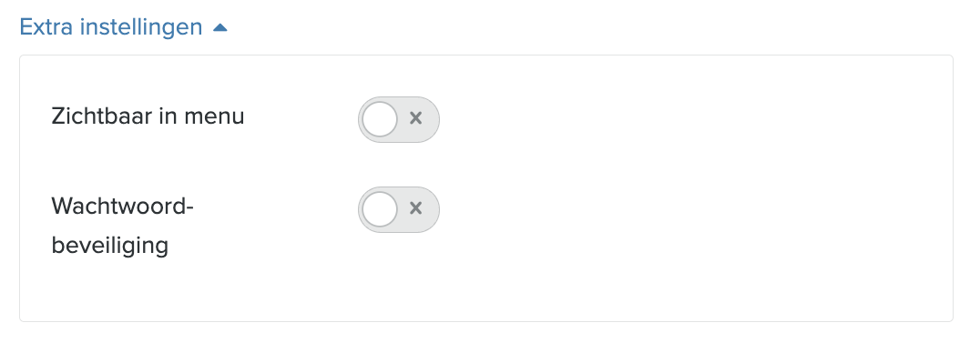Image resolution: width=980 pixels, height=353 pixels.
Task: Click white knob of Wachtwoordbeveiliging switch
Action: click(x=380, y=210)
